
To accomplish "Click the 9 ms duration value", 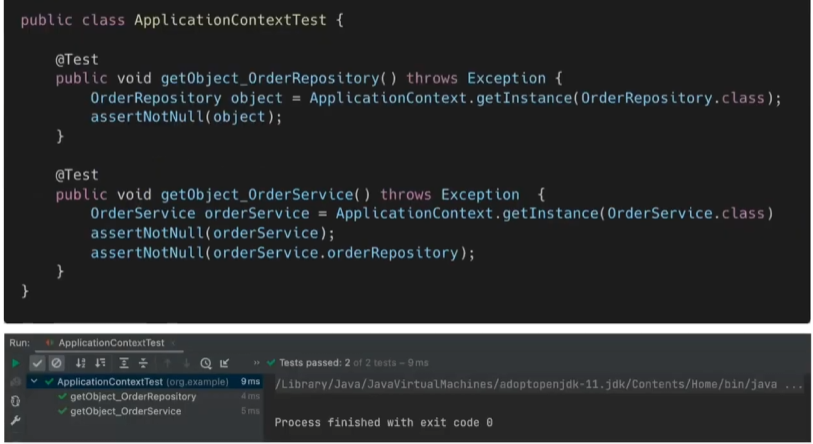I will 250,382.
